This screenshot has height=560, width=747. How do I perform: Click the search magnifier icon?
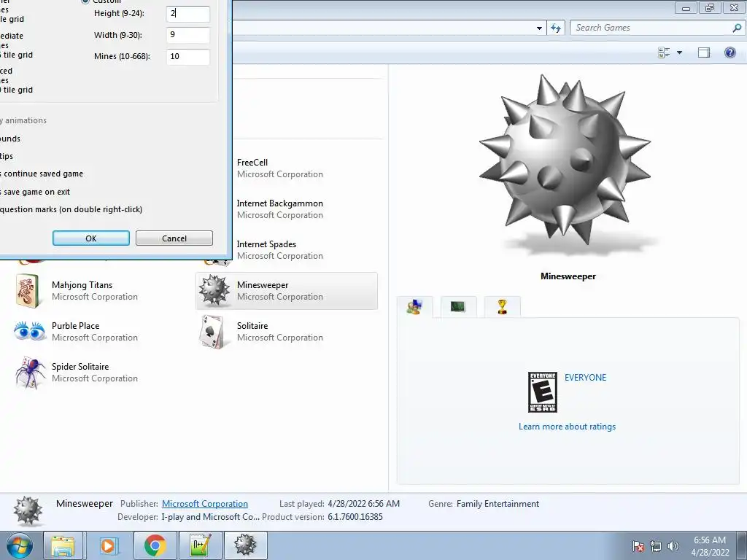(x=737, y=28)
